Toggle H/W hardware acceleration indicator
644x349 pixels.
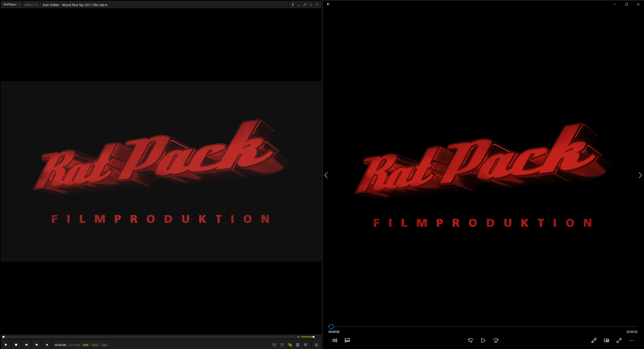tap(86, 345)
